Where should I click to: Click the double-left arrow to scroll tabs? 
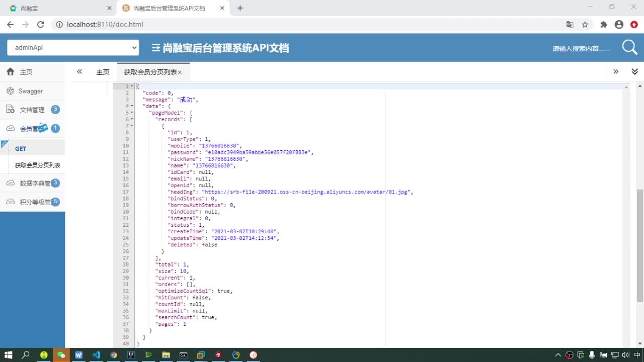[x=79, y=72]
